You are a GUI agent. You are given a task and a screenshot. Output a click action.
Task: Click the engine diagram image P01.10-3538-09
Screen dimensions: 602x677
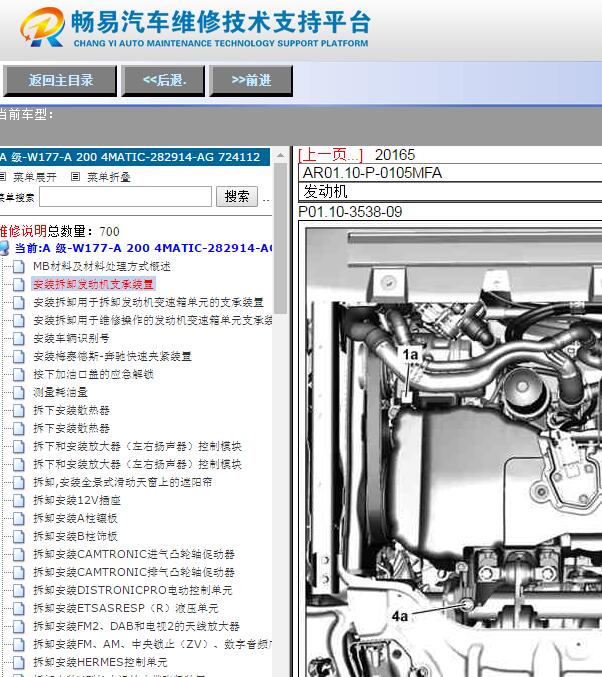[x=453, y=451]
